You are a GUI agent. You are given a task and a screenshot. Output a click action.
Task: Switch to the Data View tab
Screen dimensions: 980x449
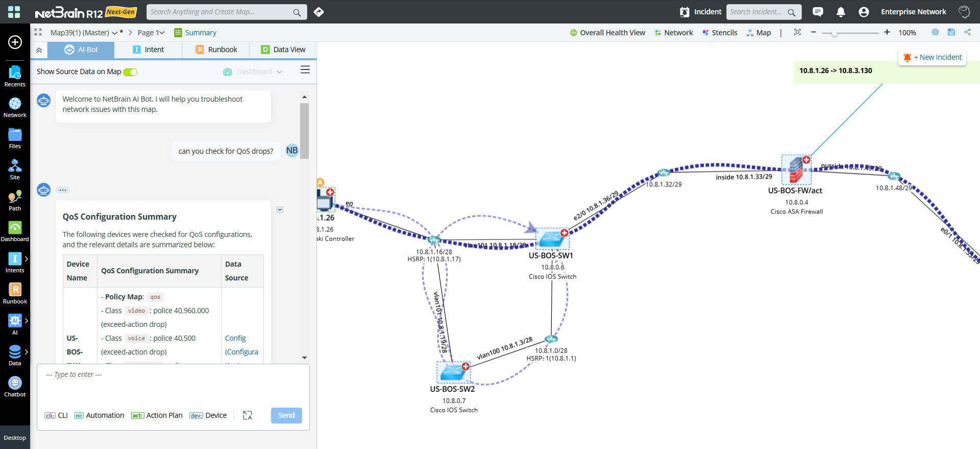283,50
